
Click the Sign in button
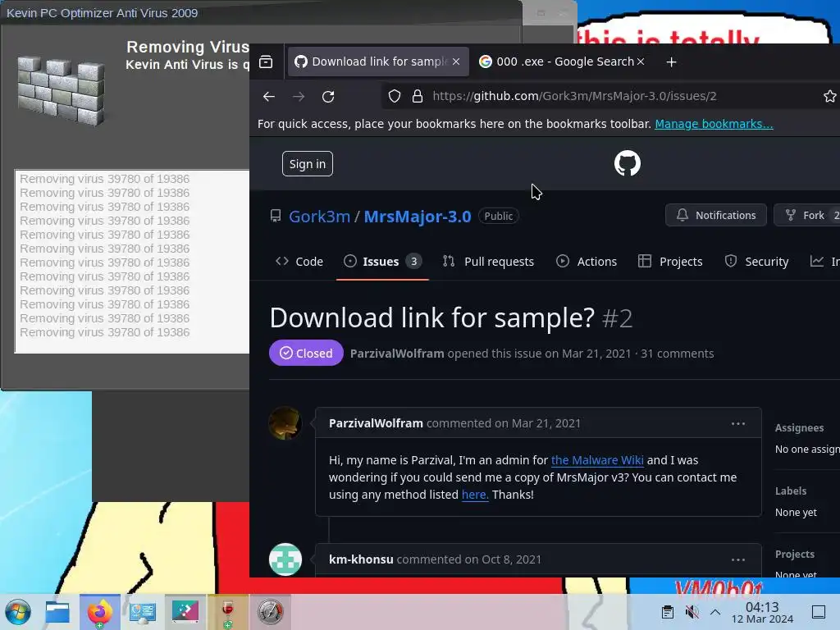tap(308, 164)
